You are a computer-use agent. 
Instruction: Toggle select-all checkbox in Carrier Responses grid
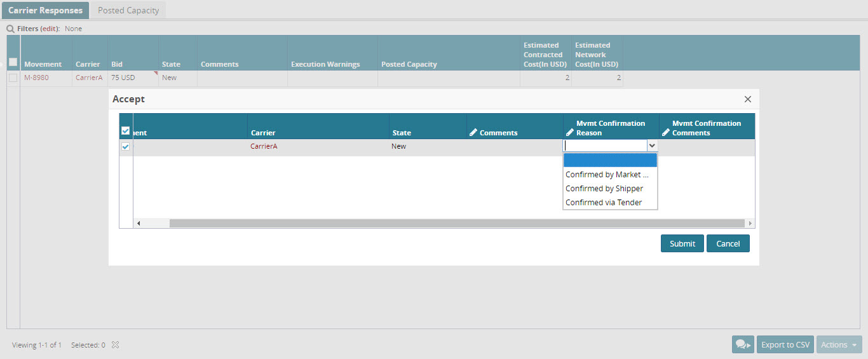13,62
